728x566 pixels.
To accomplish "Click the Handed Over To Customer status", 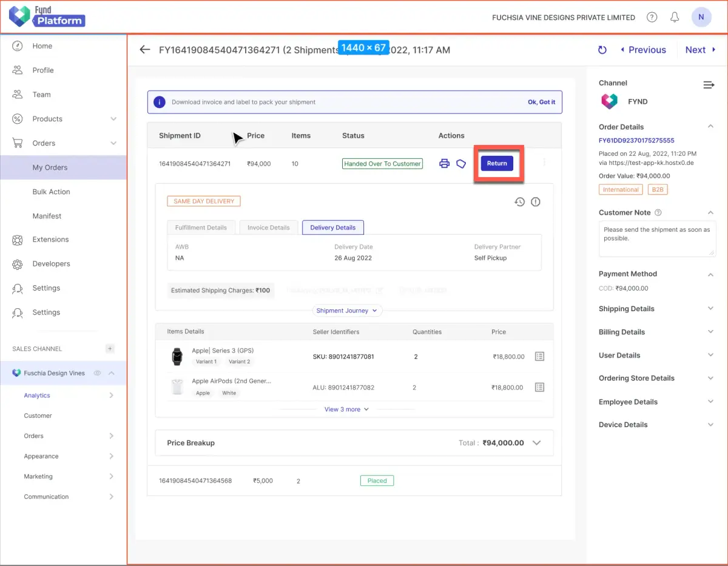I will (382, 164).
